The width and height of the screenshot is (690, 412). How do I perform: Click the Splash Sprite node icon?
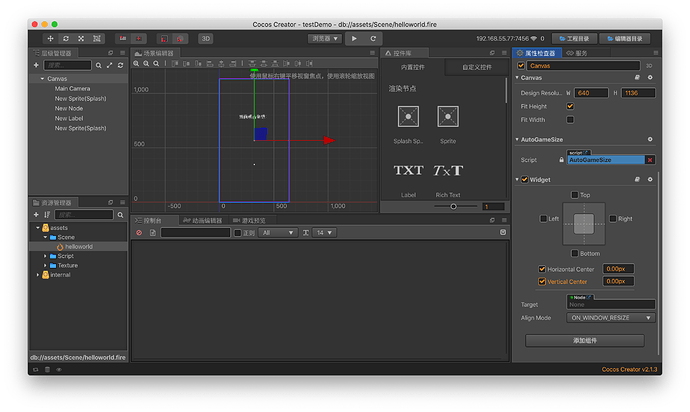407,117
